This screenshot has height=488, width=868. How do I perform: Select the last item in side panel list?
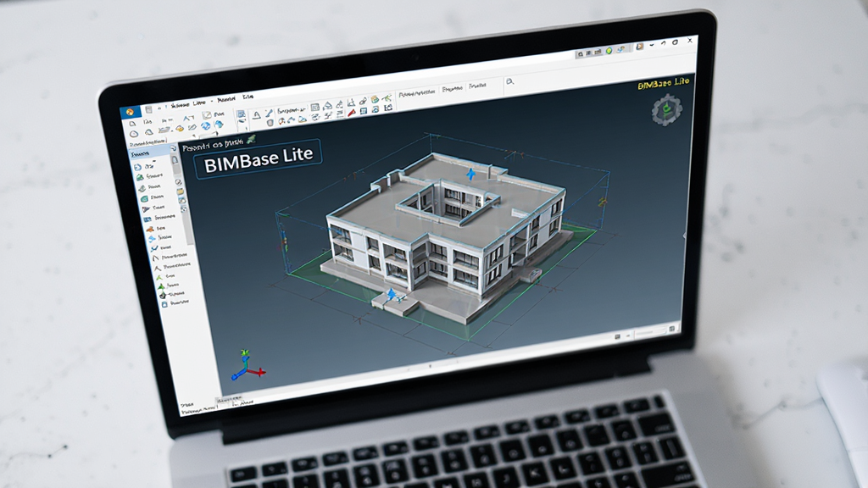(176, 303)
